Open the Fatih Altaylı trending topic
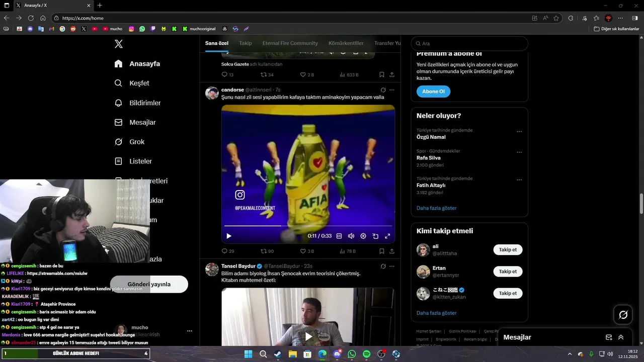 pyautogui.click(x=431, y=185)
